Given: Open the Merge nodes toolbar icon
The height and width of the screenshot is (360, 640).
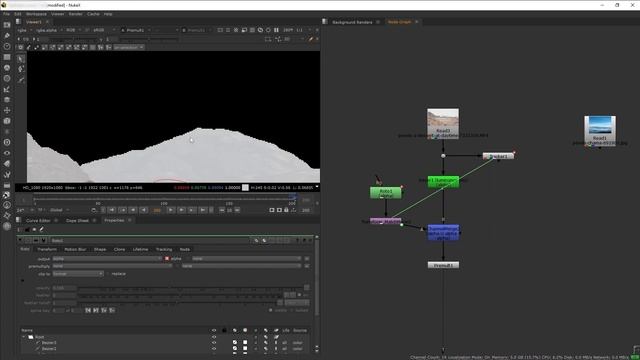Looking at the screenshot, I should coord(7,100).
